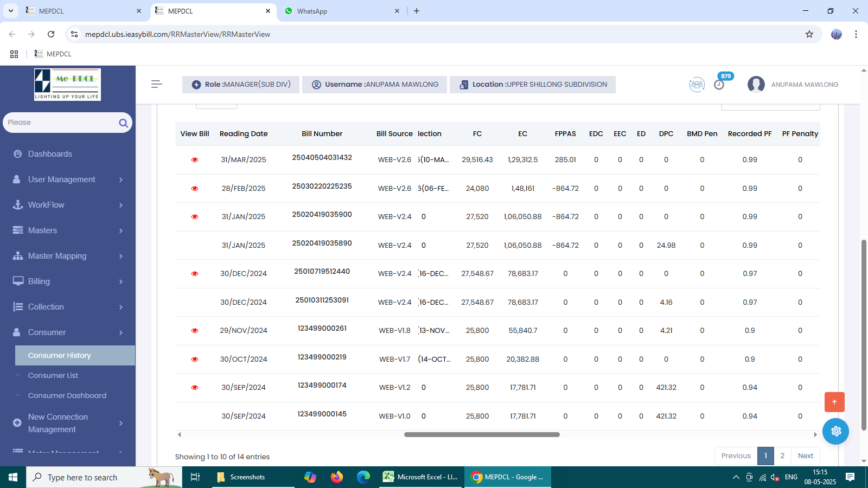Sort by the Bill Number column header
The image size is (868, 488).
click(x=322, y=134)
